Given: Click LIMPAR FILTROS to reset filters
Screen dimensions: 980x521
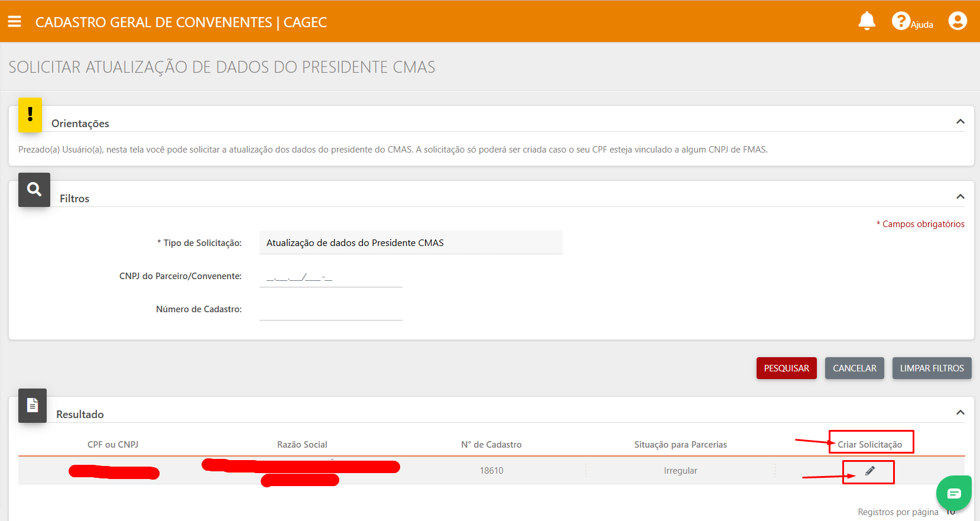Looking at the screenshot, I should (932, 368).
